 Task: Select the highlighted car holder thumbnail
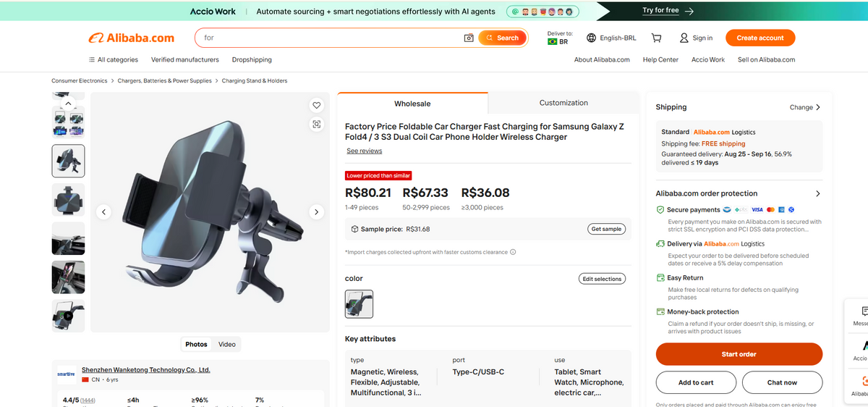(68, 161)
